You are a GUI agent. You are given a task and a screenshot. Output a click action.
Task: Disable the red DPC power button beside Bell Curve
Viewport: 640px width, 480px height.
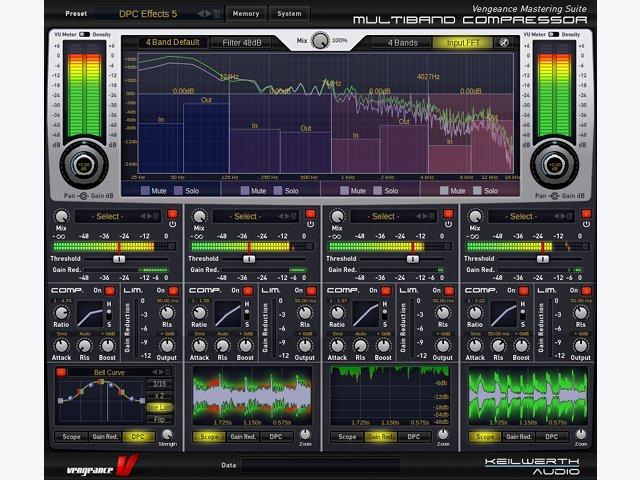pos(61,372)
